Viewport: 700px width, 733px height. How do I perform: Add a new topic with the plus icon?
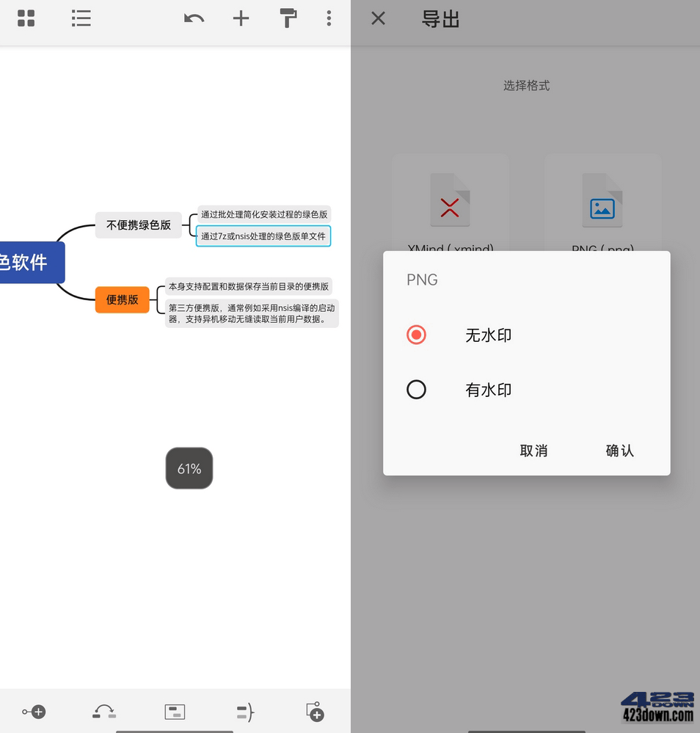point(241,18)
